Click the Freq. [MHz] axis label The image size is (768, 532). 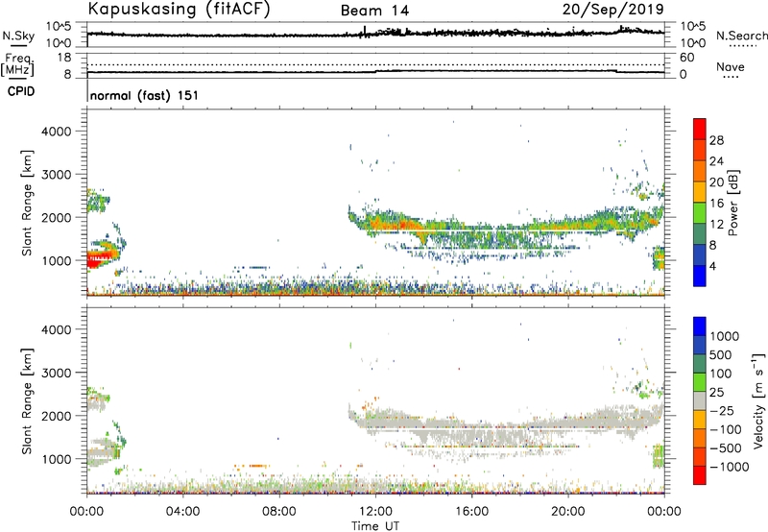17,64
